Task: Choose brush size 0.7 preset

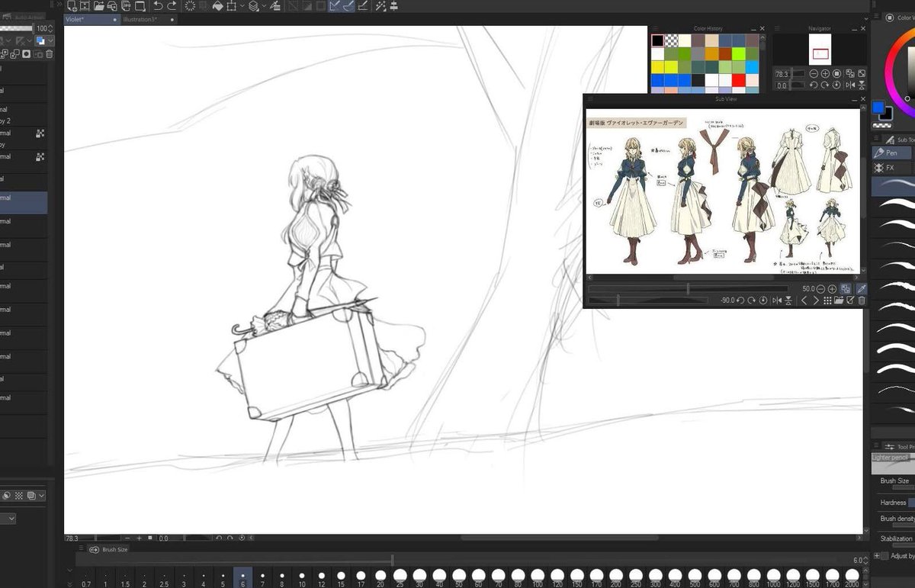Action: (x=85, y=577)
